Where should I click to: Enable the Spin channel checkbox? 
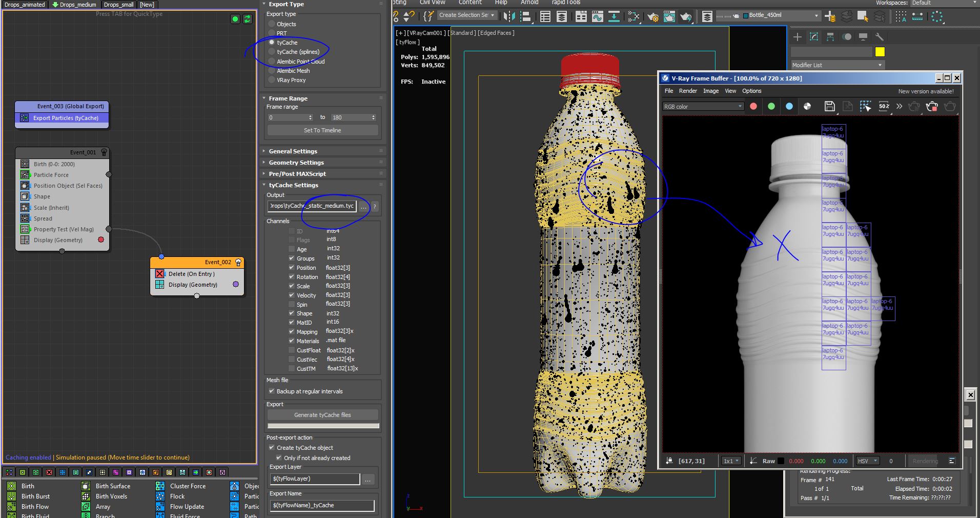click(x=292, y=304)
